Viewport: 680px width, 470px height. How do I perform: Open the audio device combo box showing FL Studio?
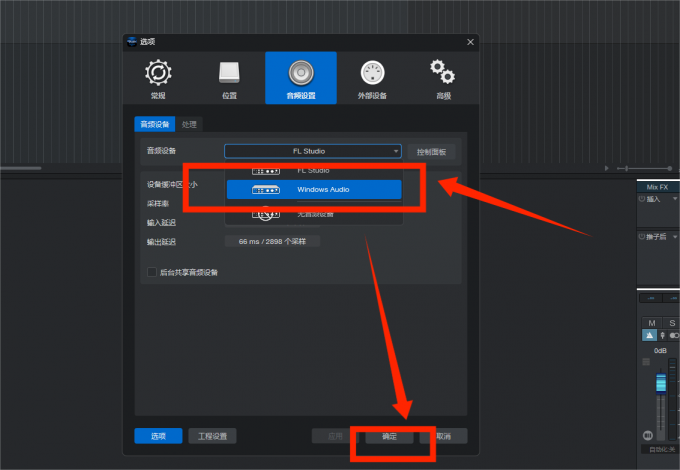coord(313,151)
